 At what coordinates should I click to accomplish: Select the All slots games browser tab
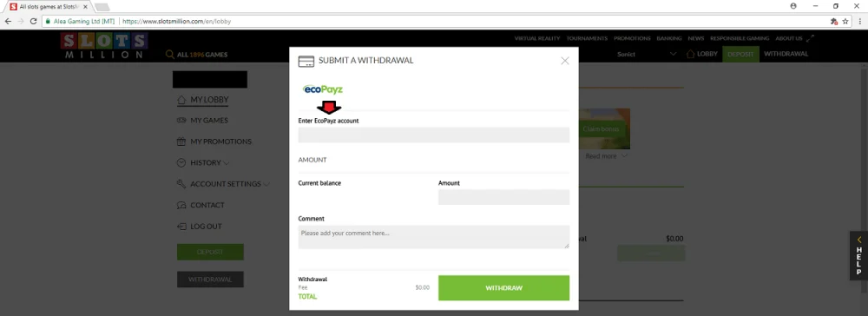(48, 7)
